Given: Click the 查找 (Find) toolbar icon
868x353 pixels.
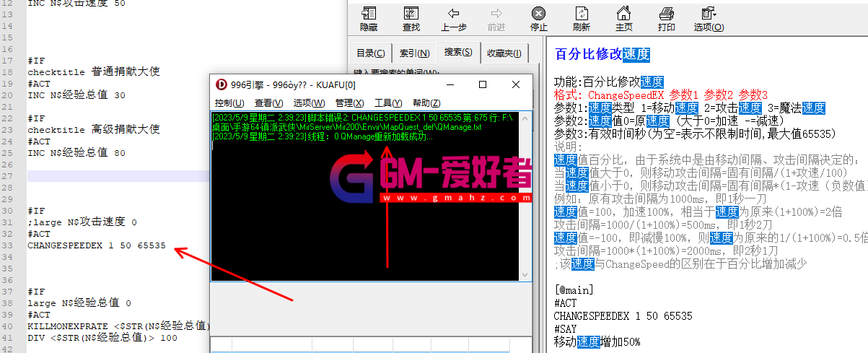Looking at the screenshot, I should [411, 19].
